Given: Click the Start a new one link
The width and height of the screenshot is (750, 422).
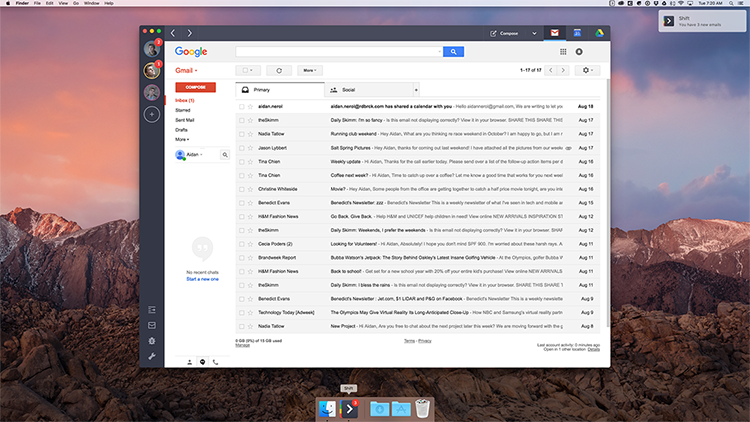Looking at the screenshot, I should point(203,279).
